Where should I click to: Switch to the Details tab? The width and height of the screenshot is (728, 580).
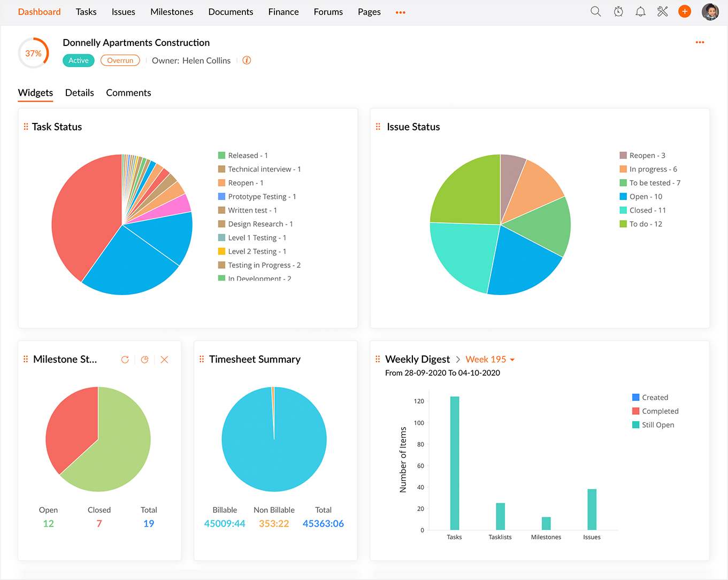coord(80,93)
